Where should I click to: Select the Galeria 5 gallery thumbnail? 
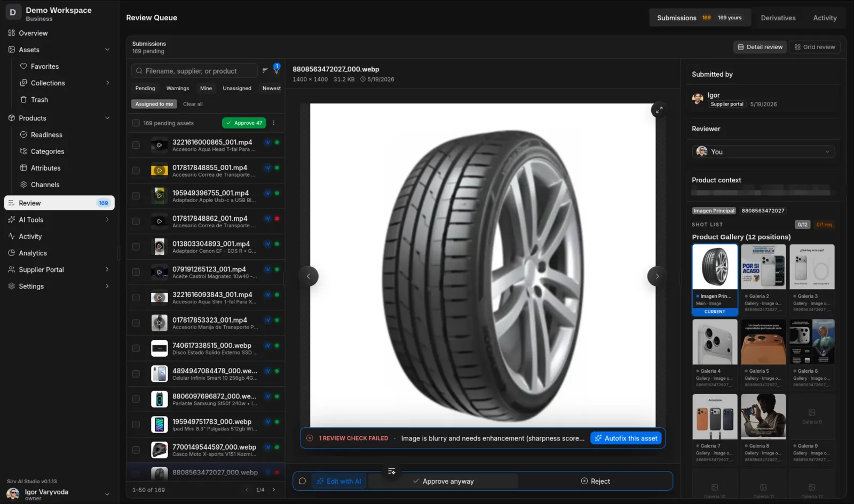[x=763, y=342]
